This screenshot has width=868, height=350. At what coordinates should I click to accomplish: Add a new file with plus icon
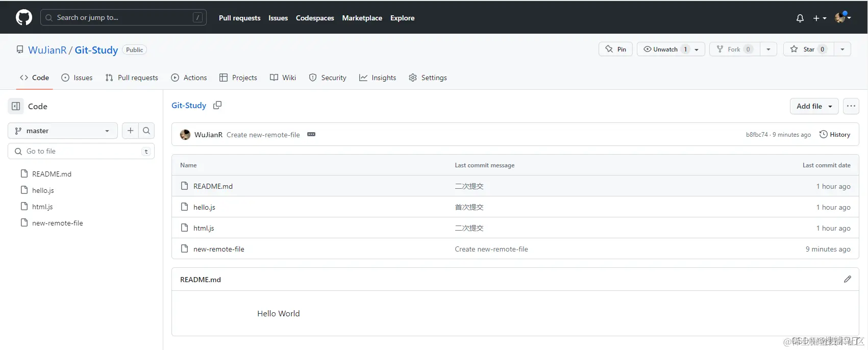tap(130, 131)
